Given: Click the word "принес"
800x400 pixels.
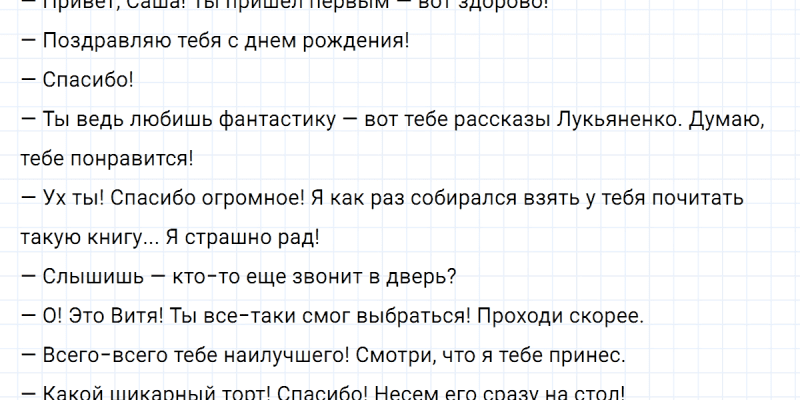Looking at the screenshot, I should (592, 355).
